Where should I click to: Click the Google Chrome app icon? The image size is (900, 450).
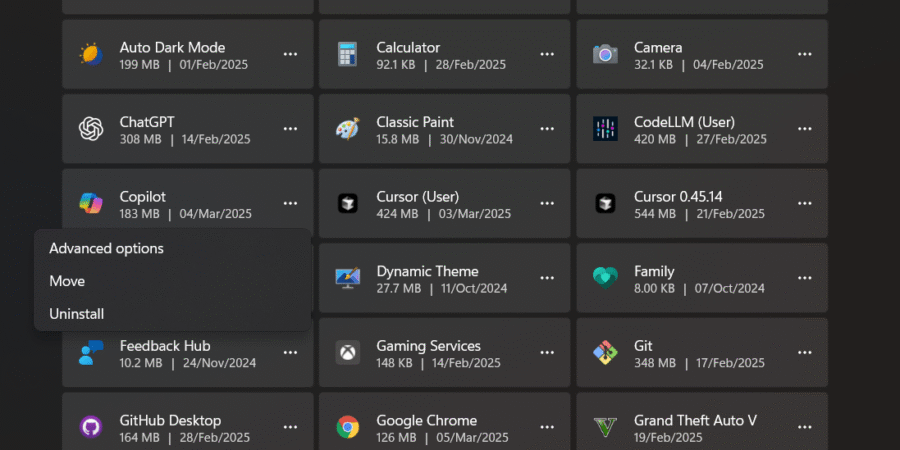tap(347, 427)
